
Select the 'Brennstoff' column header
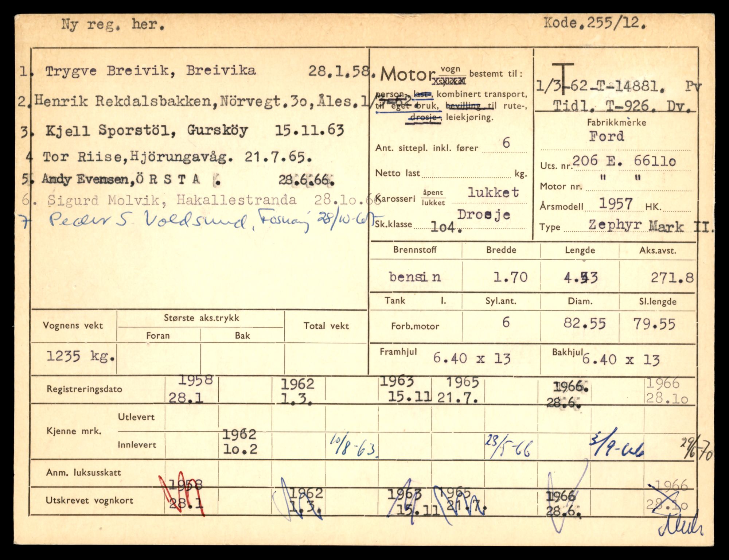coord(415,250)
